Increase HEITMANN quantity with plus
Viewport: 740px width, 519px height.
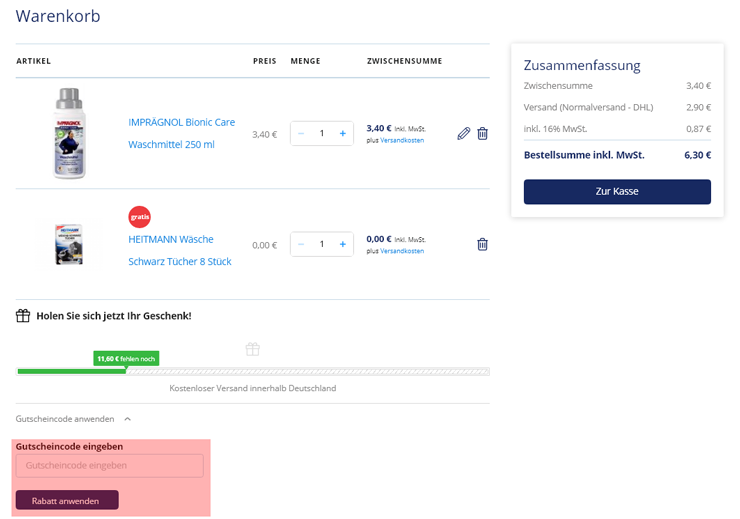click(x=343, y=244)
